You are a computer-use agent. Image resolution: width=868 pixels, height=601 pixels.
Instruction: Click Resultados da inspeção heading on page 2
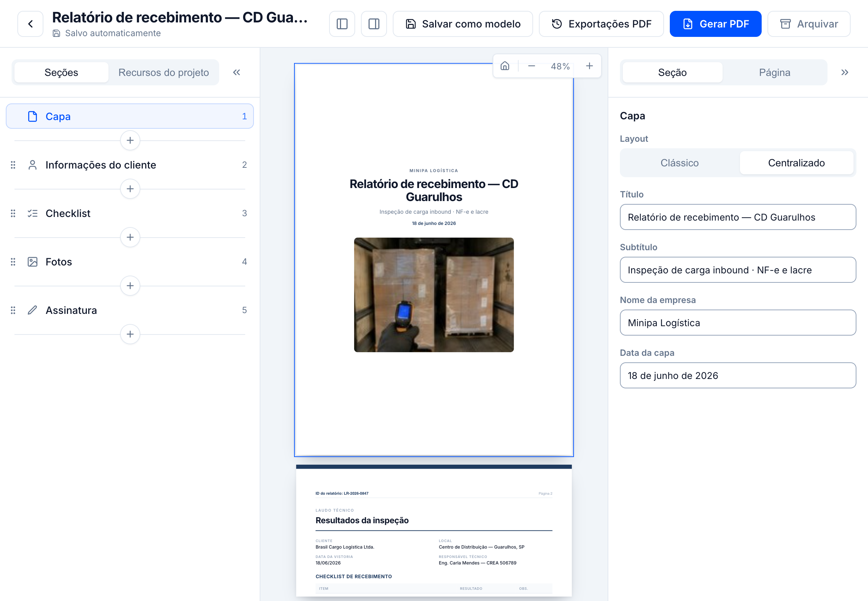pos(362,520)
